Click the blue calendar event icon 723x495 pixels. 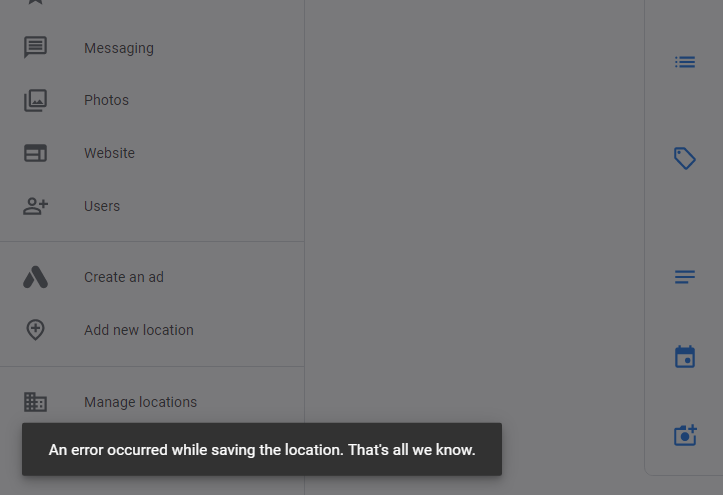click(685, 357)
